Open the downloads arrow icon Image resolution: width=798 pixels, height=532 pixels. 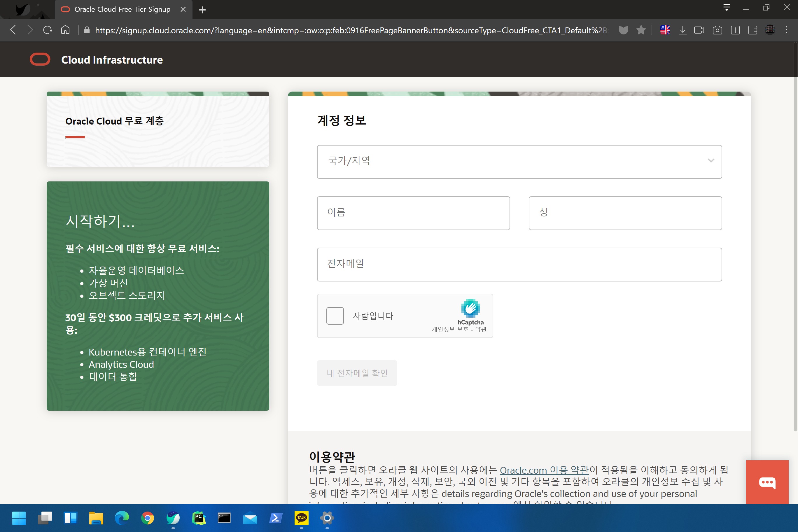[682, 30]
